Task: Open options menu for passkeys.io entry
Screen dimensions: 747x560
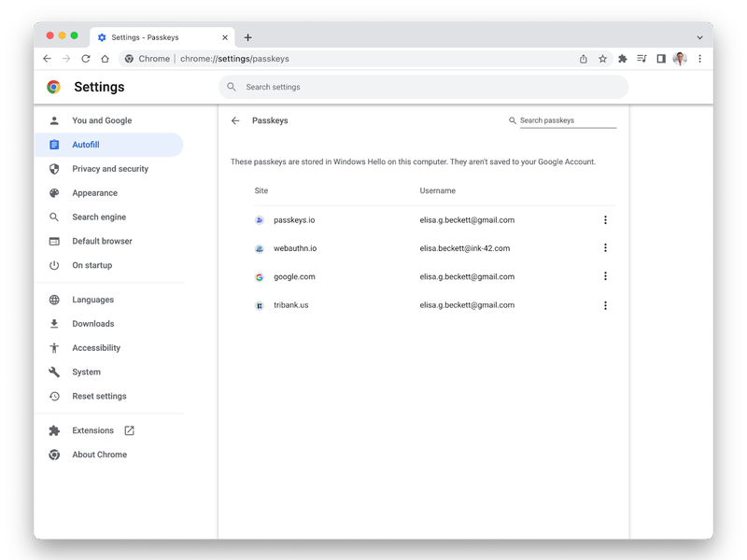Action: pyautogui.click(x=605, y=220)
